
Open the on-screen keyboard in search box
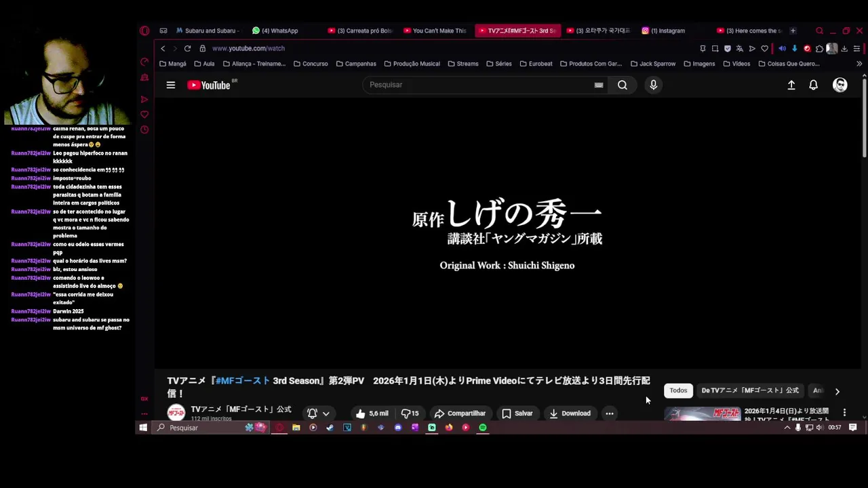pos(599,85)
